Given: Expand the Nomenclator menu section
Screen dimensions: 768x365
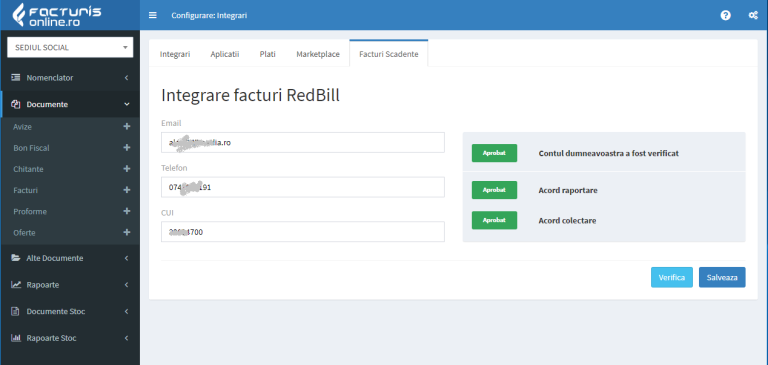Looking at the screenshot, I should (x=70, y=78).
